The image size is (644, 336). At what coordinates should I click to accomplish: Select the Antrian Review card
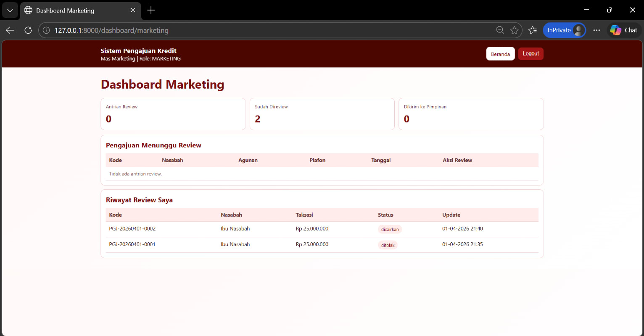point(173,114)
